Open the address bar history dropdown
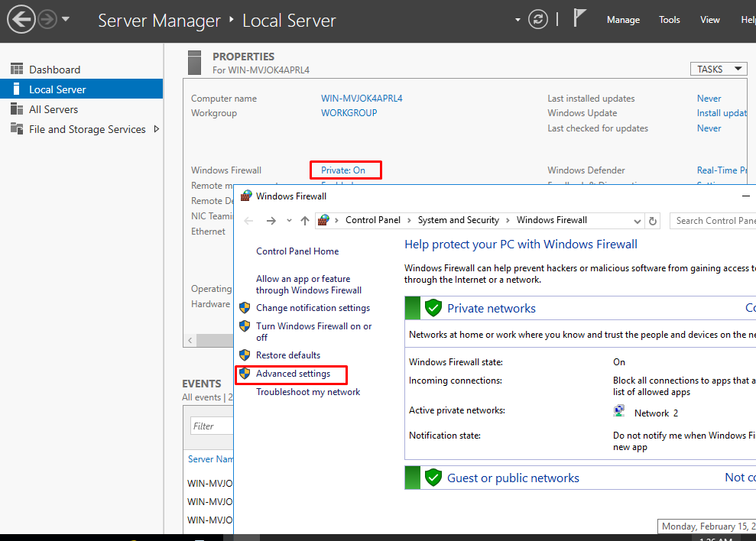The image size is (756, 541). coord(637,222)
